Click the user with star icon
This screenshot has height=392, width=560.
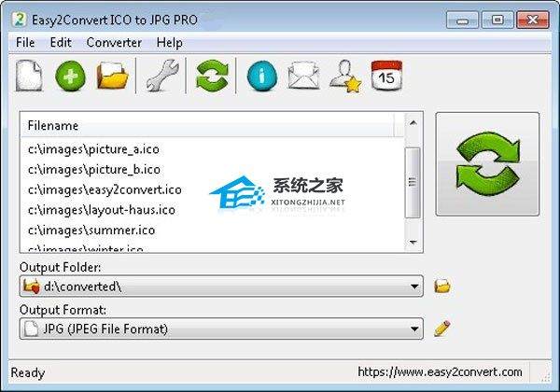click(345, 76)
